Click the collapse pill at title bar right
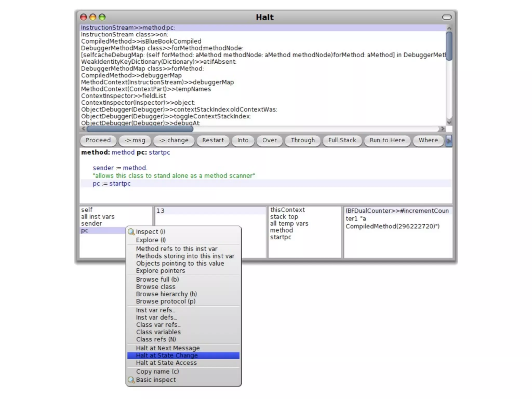Screen dimensions: 532x399 (x=447, y=17)
